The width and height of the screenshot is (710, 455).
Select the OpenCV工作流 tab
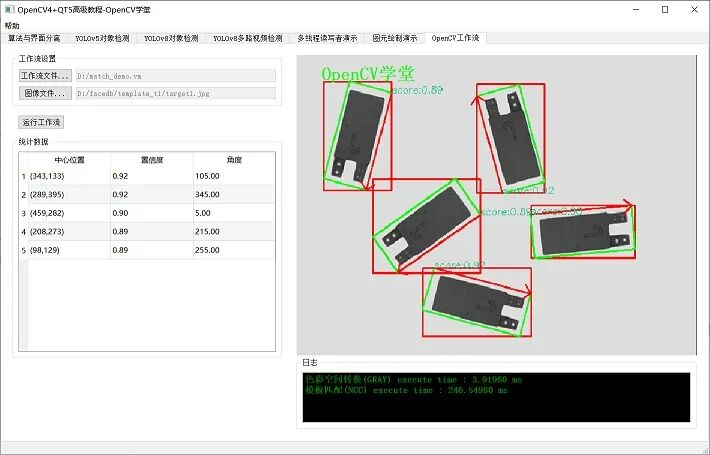(456, 38)
